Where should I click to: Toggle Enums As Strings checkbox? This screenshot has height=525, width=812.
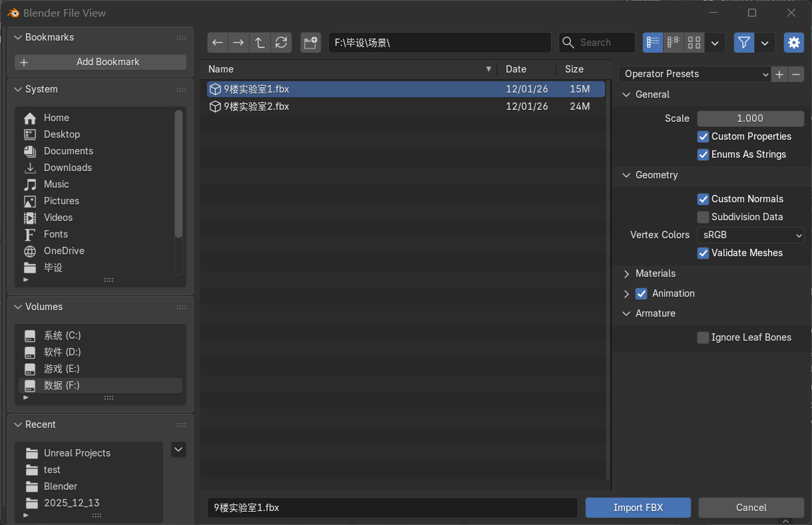[x=703, y=154]
